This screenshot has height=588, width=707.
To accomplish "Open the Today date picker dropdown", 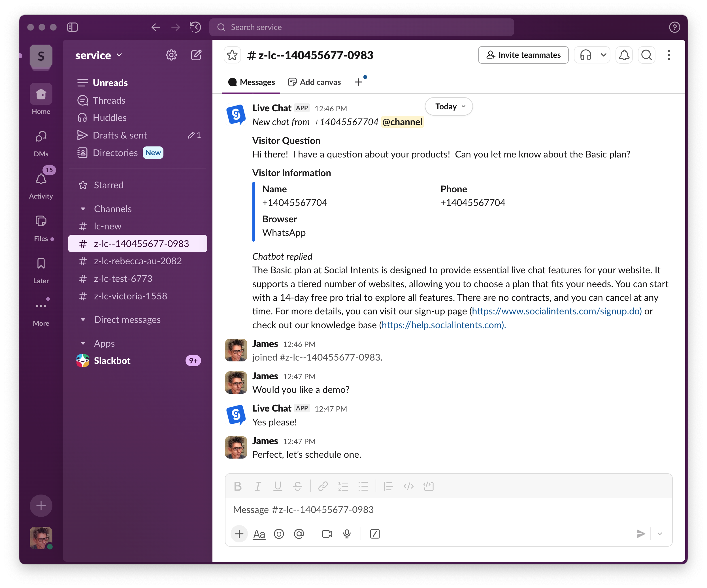I will [x=448, y=106].
